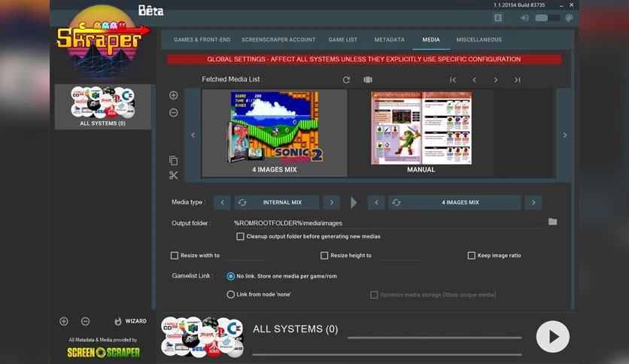The width and height of the screenshot is (629, 364).
Task: Reset the Internal Mix media type
Action: click(242, 202)
